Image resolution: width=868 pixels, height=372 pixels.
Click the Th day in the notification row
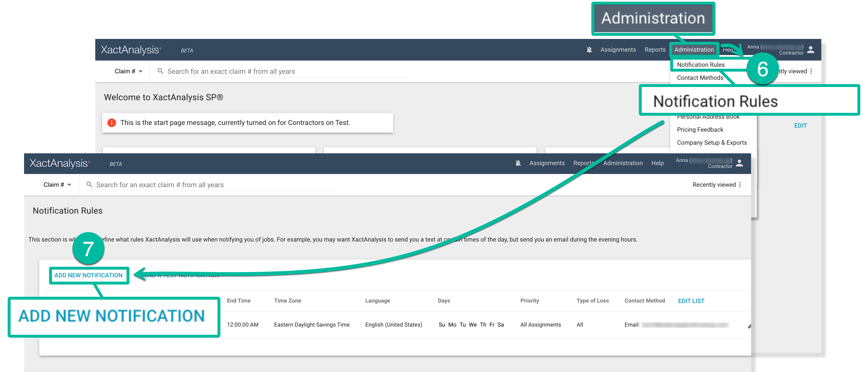point(483,324)
